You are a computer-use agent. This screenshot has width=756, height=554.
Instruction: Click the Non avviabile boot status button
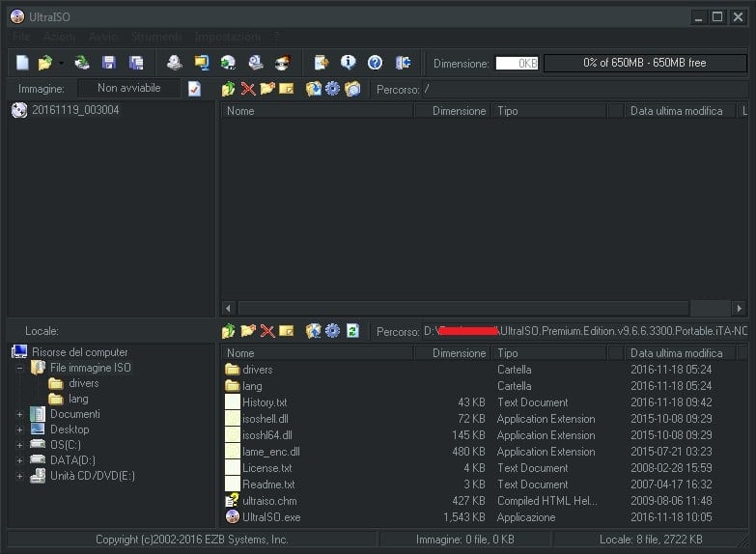point(129,88)
